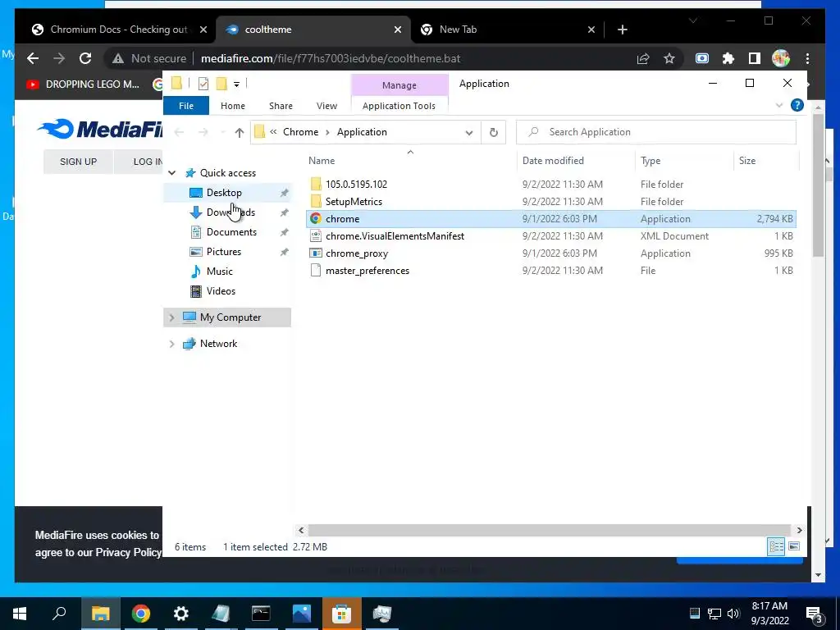Open the View ribbon tab

point(326,106)
